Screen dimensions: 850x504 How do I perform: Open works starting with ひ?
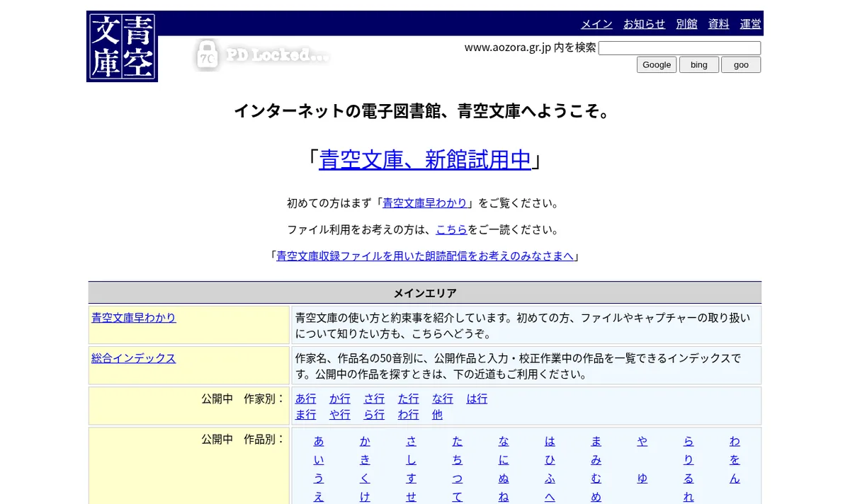click(x=550, y=459)
